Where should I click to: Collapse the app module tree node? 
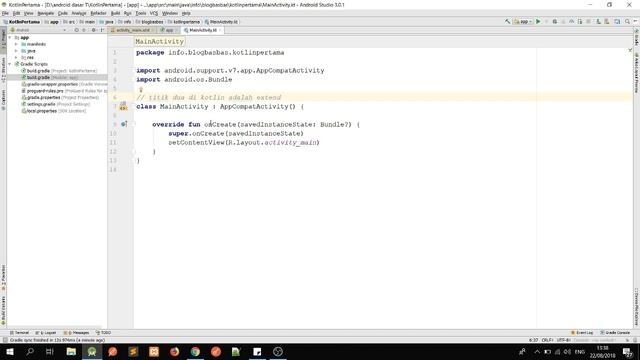click(10, 38)
